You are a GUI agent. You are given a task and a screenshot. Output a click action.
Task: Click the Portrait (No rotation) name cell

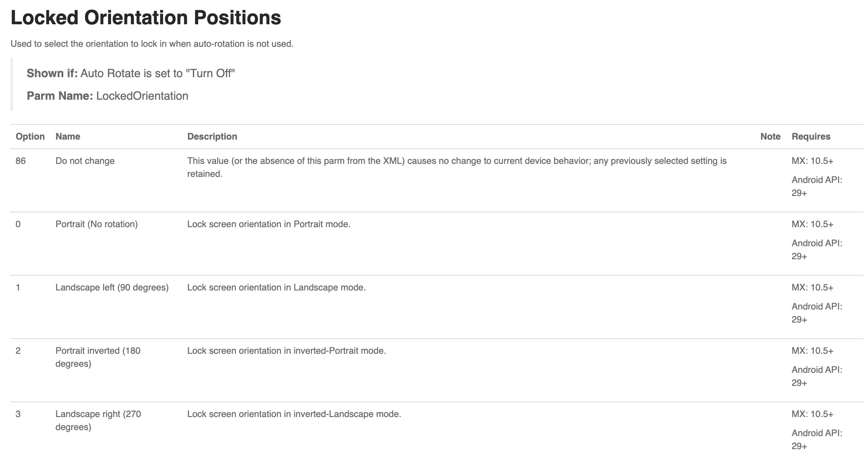click(96, 224)
